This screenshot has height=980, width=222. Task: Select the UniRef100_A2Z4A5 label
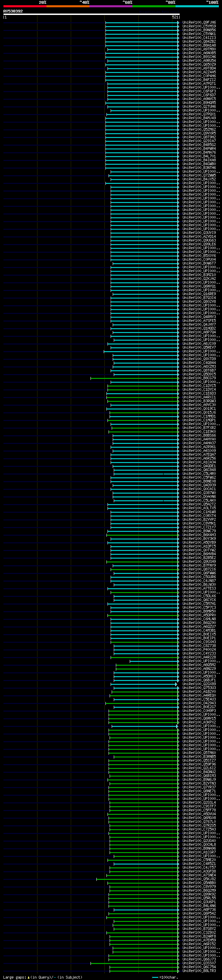199,72
